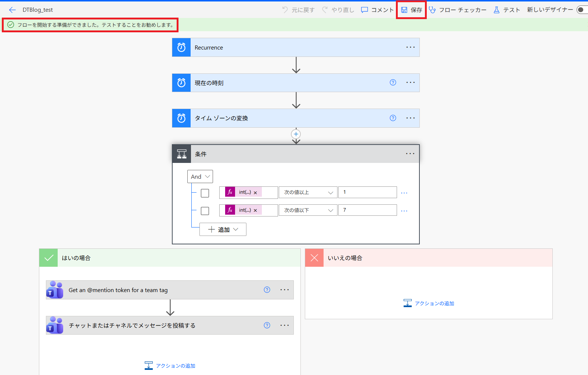Open the And operator dropdown
Image resolution: width=588 pixels, height=375 pixels.
pyautogui.click(x=200, y=176)
